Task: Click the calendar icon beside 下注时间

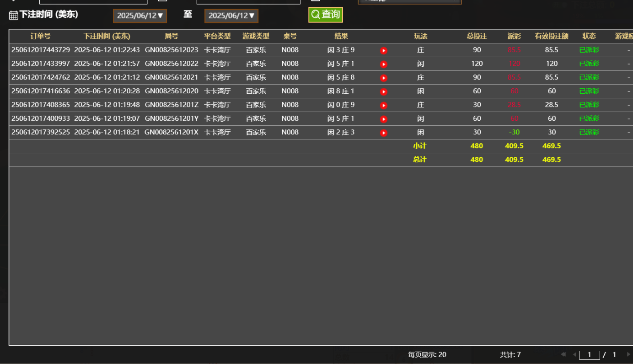Action: [x=13, y=15]
